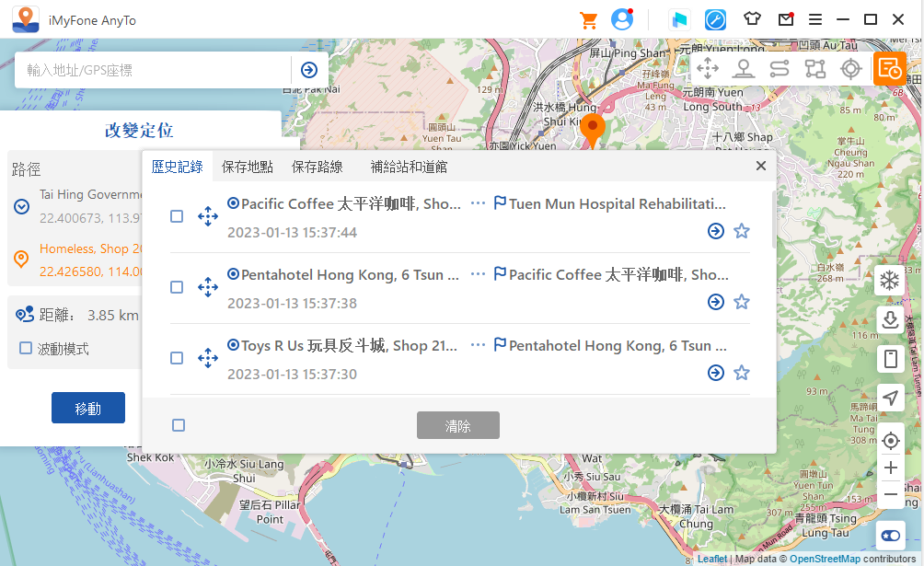Check the Pentahotel to Pacific Coffee record
Image resolution: width=924 pixels, height=566 pixels.
coord(177,287)
